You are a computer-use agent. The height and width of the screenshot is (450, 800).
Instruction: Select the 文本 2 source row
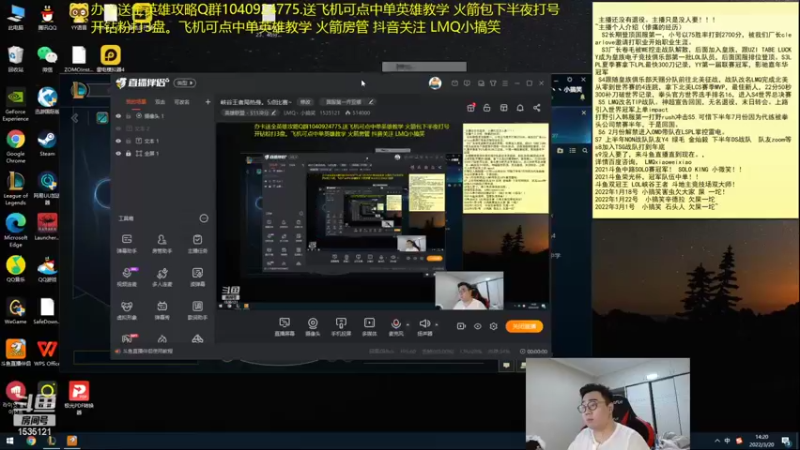pos(162,129)
